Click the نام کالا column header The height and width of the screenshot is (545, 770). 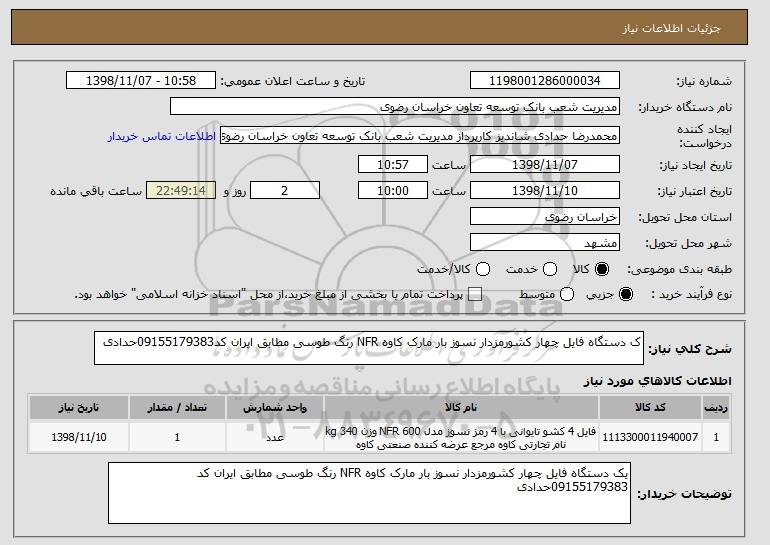click(x=461, y=408)
